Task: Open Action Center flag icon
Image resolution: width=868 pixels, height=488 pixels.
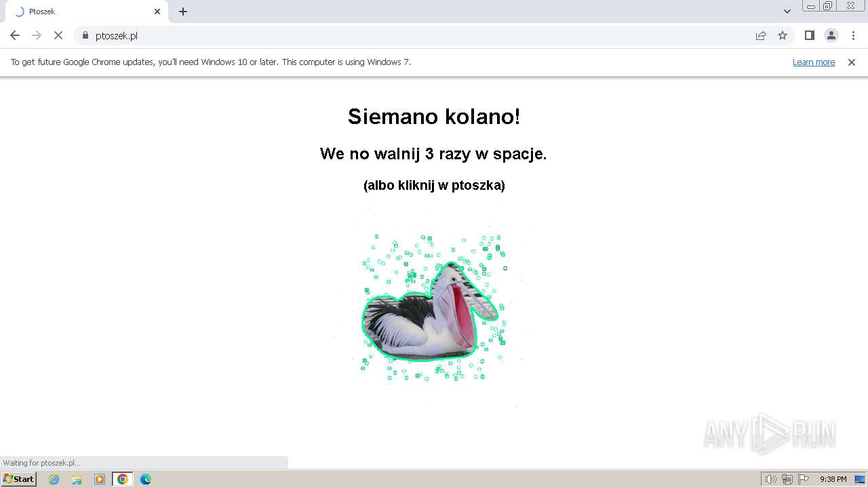Action: [804, 479]
